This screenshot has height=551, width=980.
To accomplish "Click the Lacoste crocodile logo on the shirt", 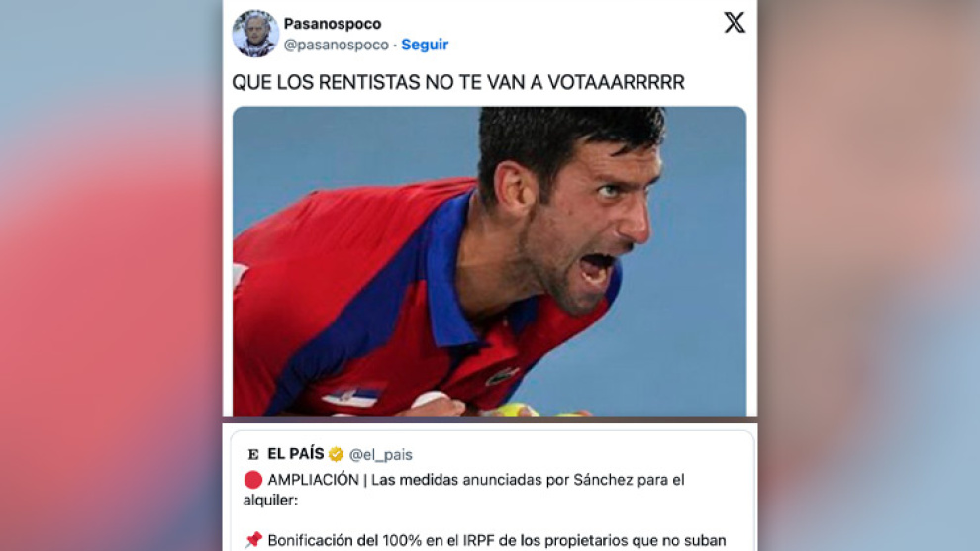I will coord(503,376).
